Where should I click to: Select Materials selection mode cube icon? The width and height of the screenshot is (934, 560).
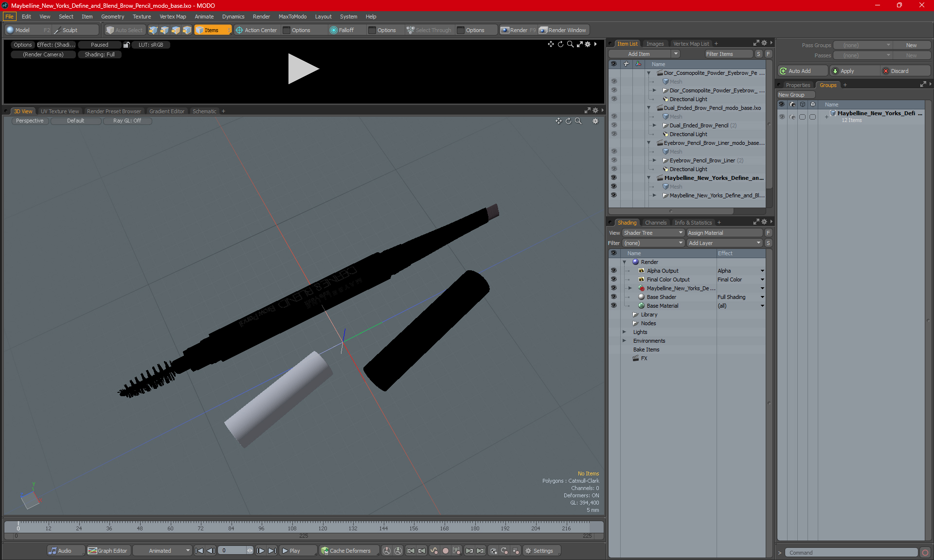[x=187, y=30]
